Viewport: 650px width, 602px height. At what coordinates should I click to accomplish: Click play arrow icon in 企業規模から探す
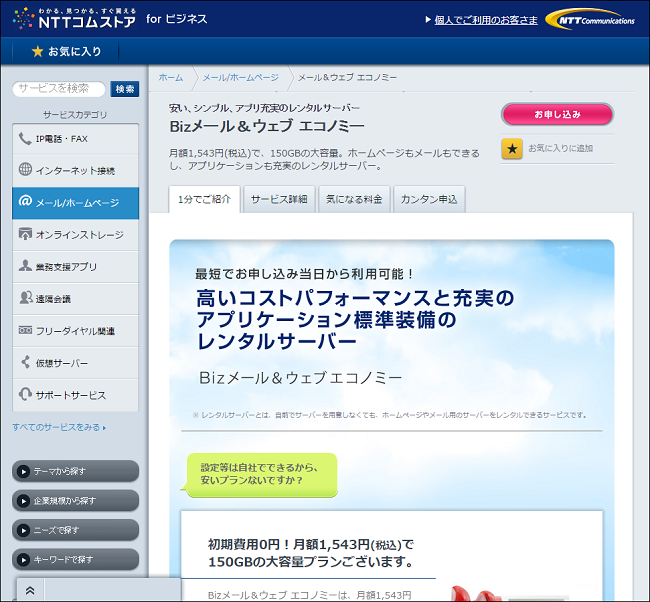[23, 501]
